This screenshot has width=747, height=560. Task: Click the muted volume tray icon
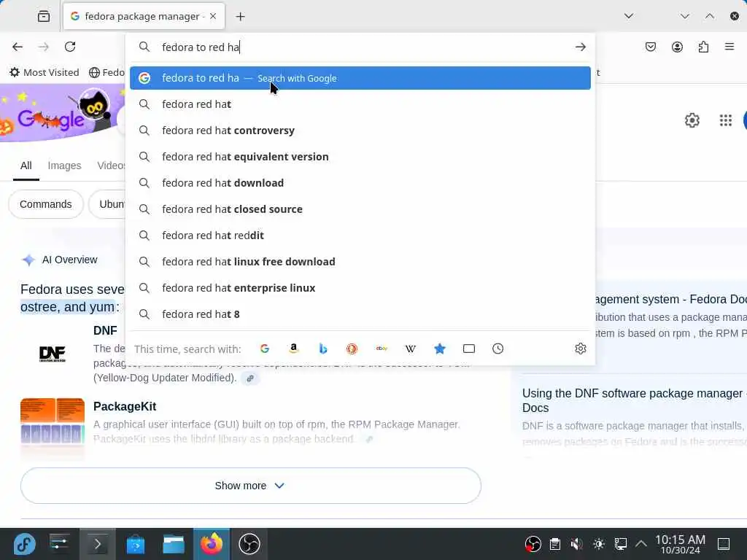(x=576, y=544)
